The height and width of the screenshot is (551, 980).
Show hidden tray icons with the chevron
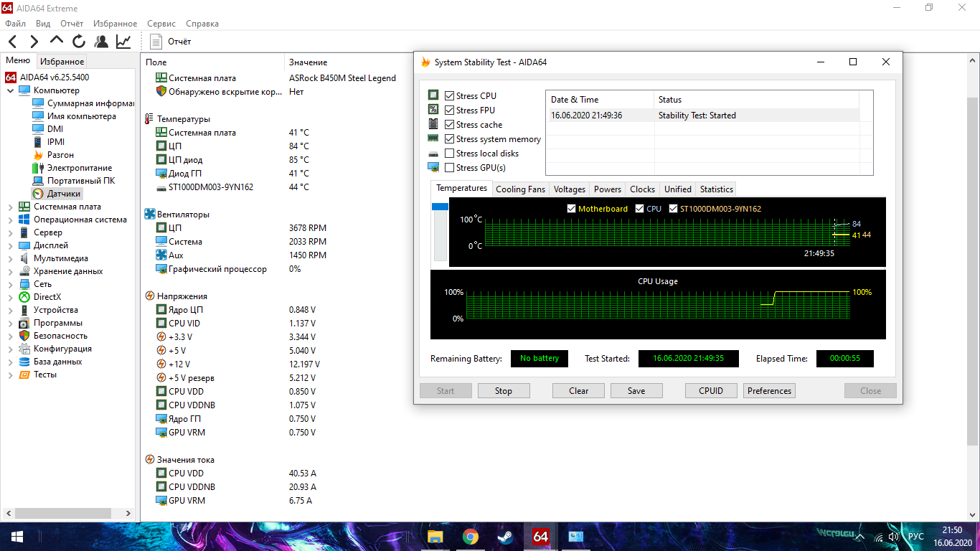click(859, 537)
